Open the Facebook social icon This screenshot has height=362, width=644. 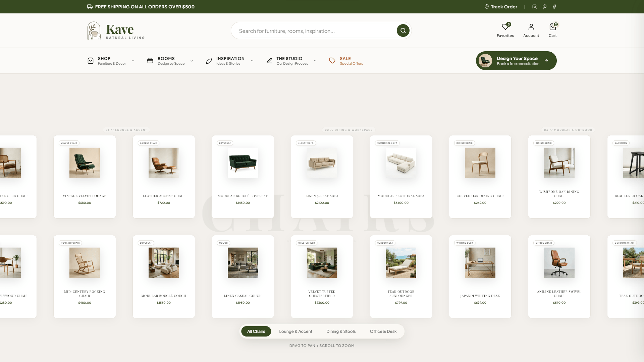click(x=554, y=7)
